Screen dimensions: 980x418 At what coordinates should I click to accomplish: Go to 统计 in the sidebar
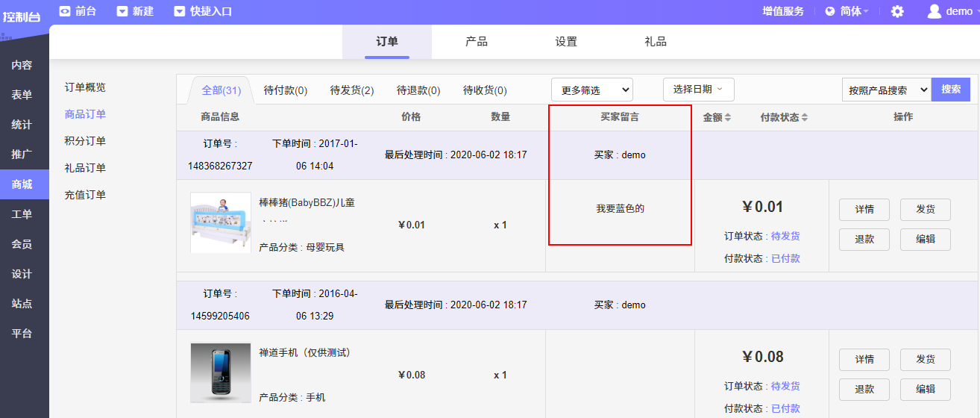pos(22,125)
